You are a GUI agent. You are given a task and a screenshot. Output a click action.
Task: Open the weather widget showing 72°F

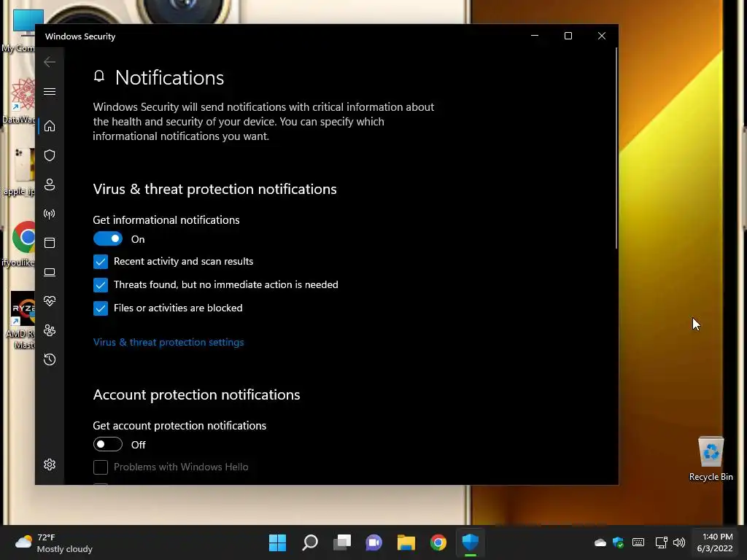(53, 542)
